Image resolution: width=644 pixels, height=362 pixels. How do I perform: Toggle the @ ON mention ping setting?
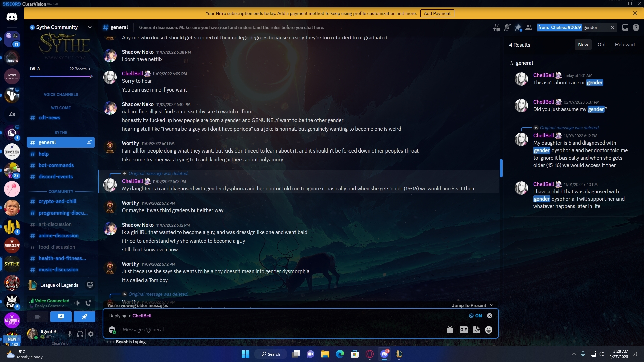coord(475,316)
